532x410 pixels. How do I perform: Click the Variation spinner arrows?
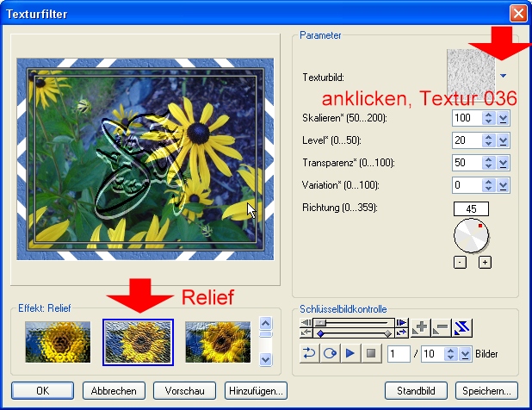coord(489,185)
